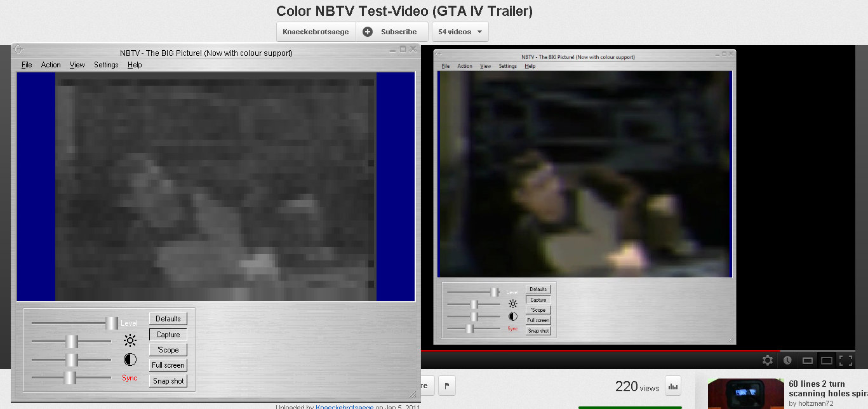This screenshot has height=409, width=868.
Task: Click the red Sync label in NBTV
Action: click(130, 378)
